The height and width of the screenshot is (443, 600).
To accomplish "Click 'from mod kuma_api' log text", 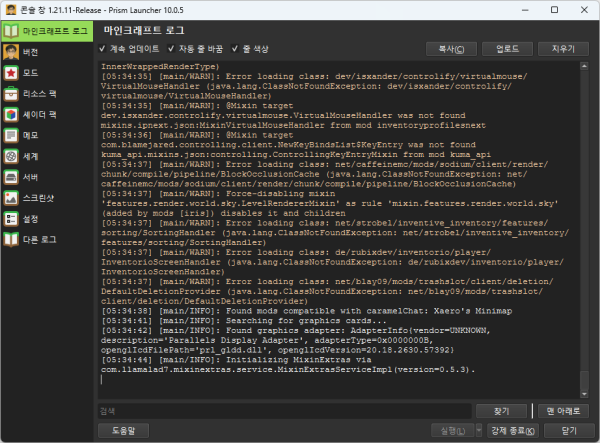I will [447, 155].
